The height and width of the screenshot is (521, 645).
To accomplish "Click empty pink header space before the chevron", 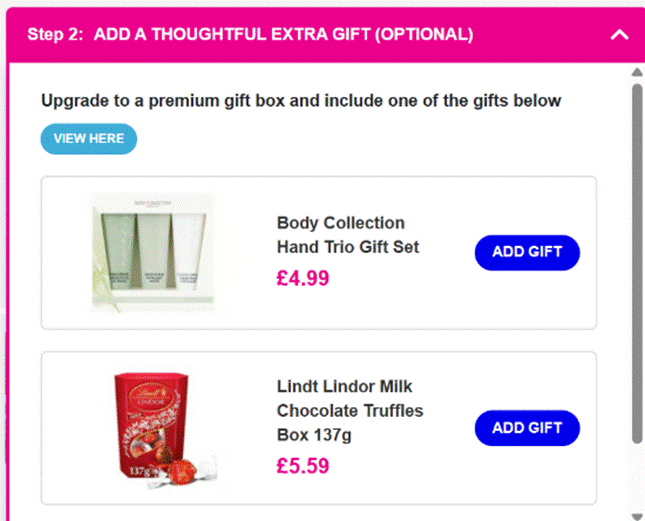I will click(x=540, y=35).
